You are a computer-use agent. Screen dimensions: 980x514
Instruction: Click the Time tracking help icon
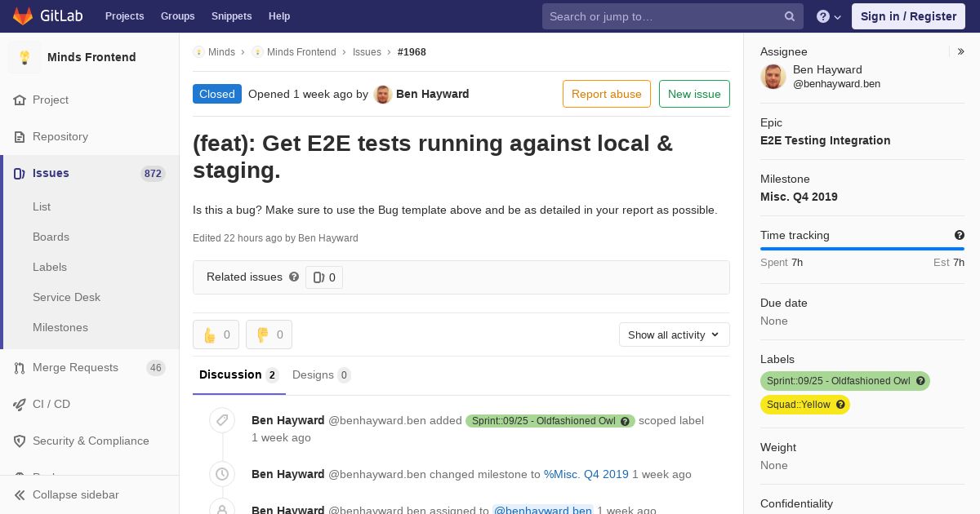[960, 235]
